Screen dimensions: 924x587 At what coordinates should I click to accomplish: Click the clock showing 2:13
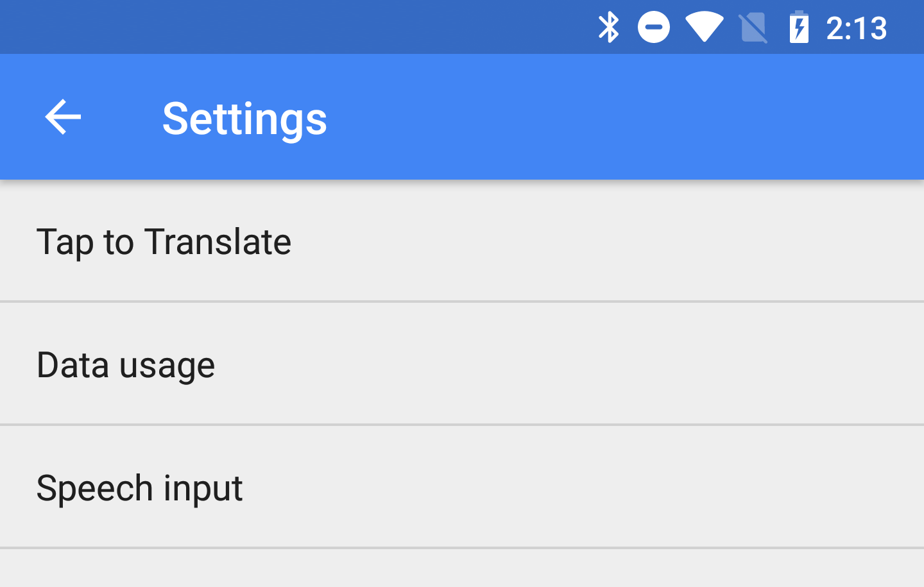[x=855, y=26]
